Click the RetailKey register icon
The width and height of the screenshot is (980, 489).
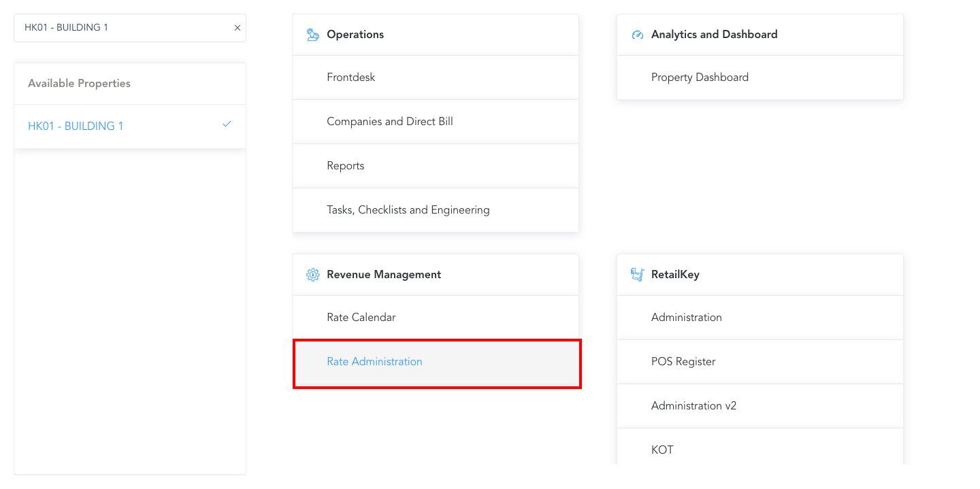click(x=637, y=274)
